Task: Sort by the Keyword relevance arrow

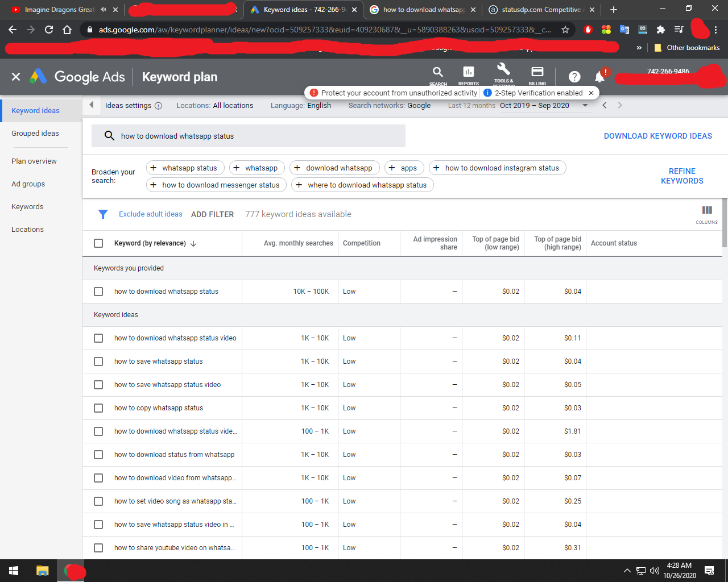Action: pyautogui.click(x=193, y=243)
